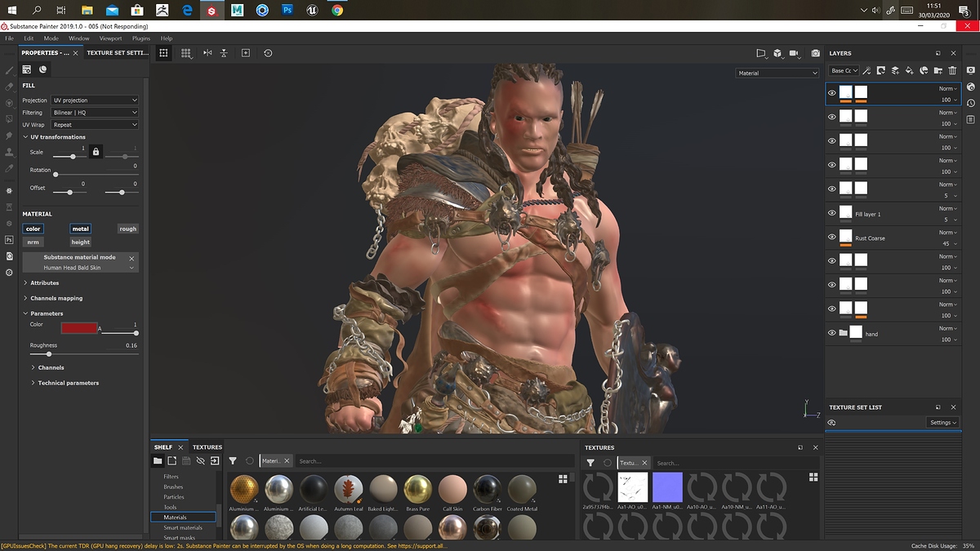This screenshot has height=551, width=980.
Task: Select the Smudge tool
Action: tap(9, 136)
